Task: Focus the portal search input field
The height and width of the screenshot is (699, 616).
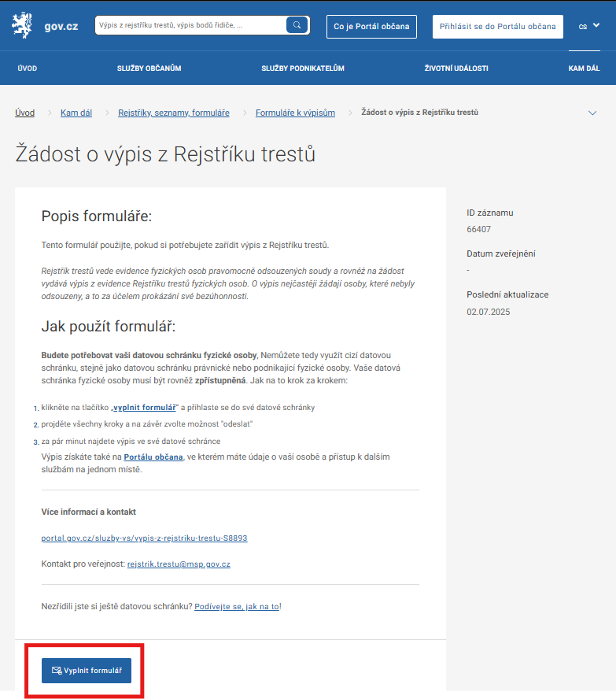Action: point(190,25)
